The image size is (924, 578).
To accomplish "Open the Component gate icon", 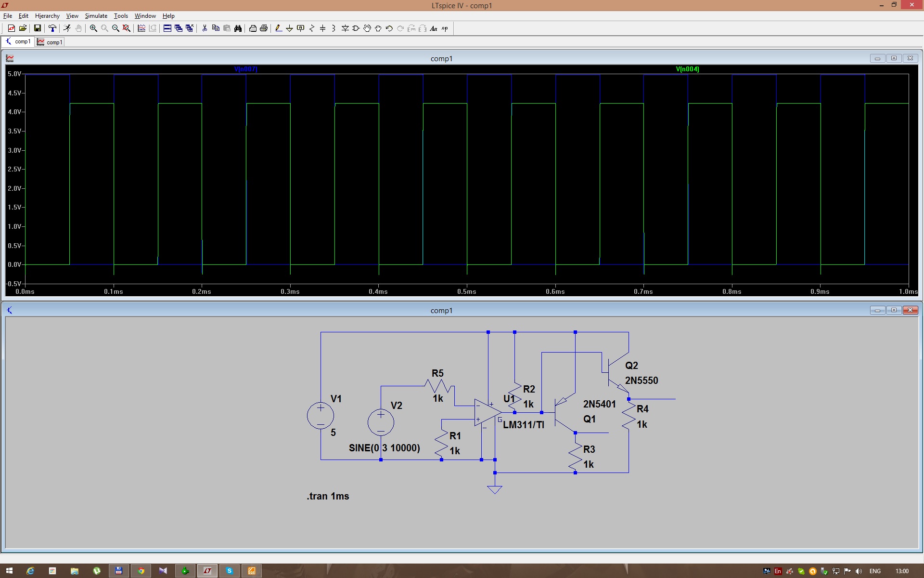I will point(356,28).
